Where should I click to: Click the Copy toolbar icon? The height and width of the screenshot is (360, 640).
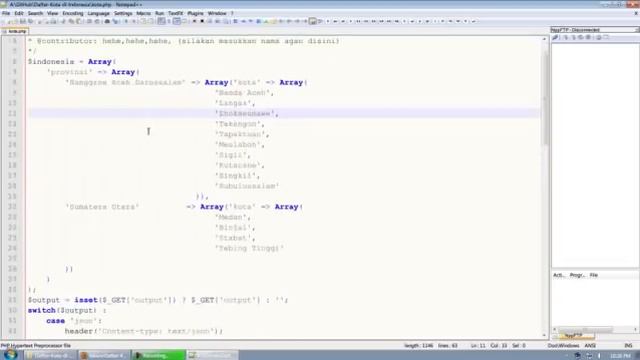click(71, 21)
